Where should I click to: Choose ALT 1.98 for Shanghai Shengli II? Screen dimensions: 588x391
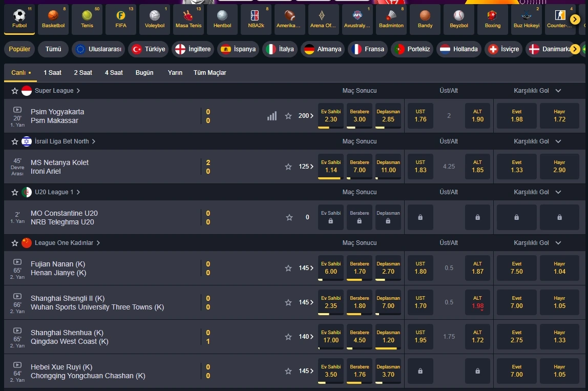477,302
